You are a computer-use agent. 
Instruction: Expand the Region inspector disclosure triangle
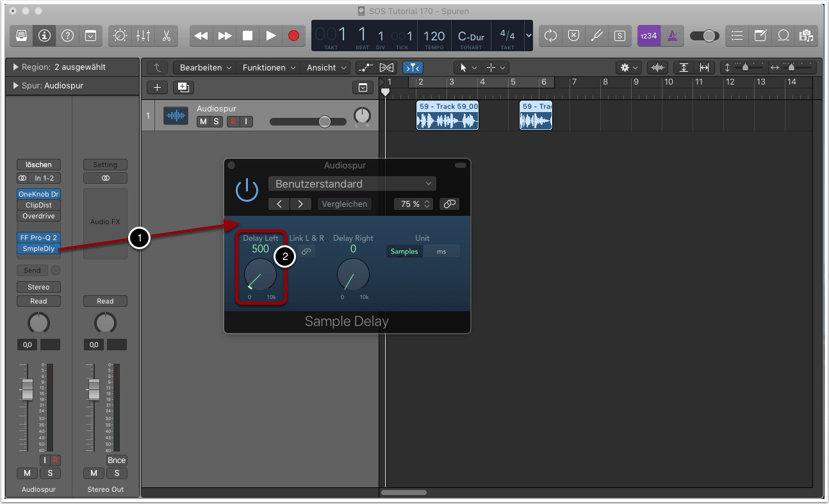pos(15,67)
